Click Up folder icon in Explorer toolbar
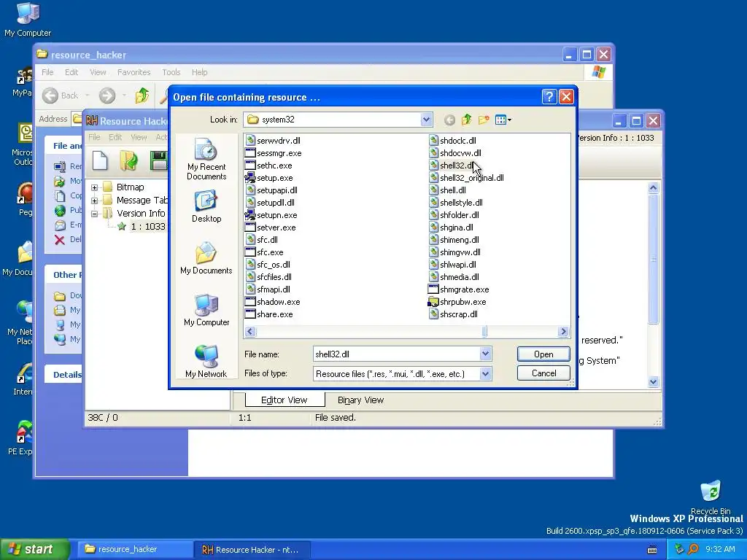Viewport: 747px width, 560px height. pyautogui.click(x=142, y=96)
